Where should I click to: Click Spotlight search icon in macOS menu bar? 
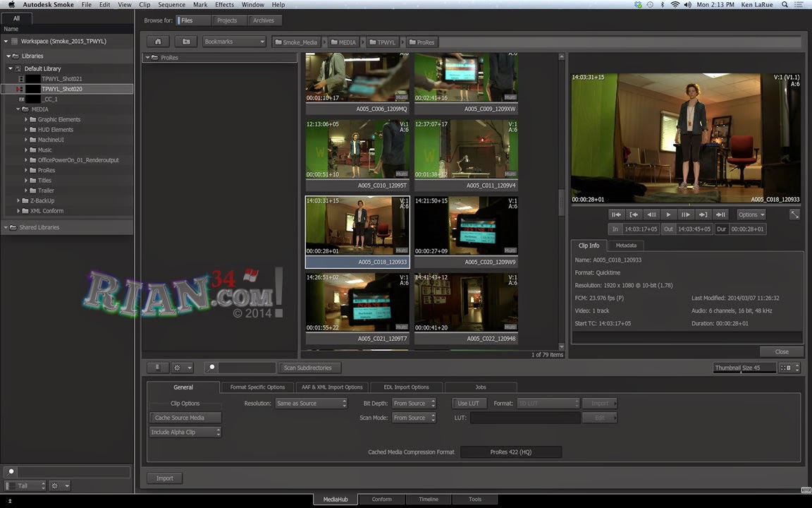tap(785, 5)
